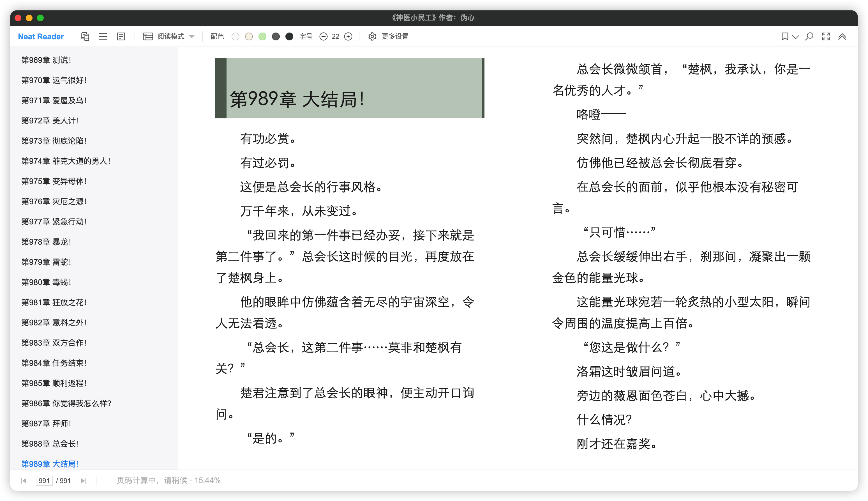Open the notes panel icon
Viewport: 868px width, 501px height.
point(121,36)
